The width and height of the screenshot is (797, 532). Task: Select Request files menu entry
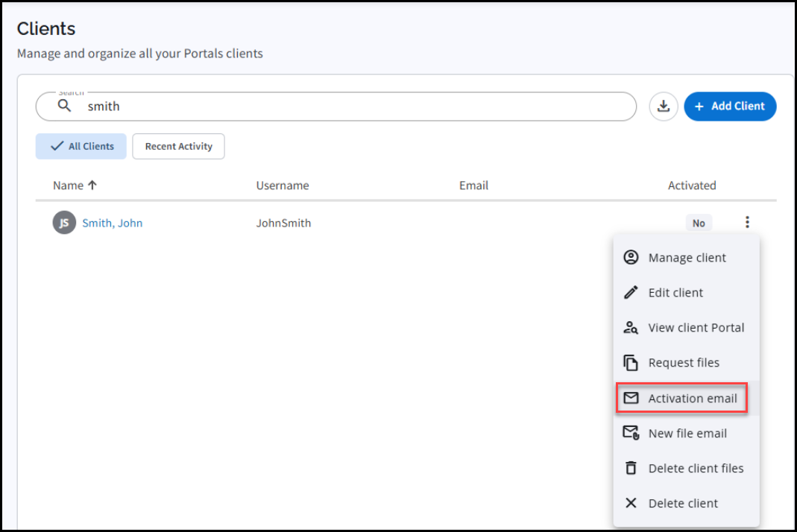684,363
